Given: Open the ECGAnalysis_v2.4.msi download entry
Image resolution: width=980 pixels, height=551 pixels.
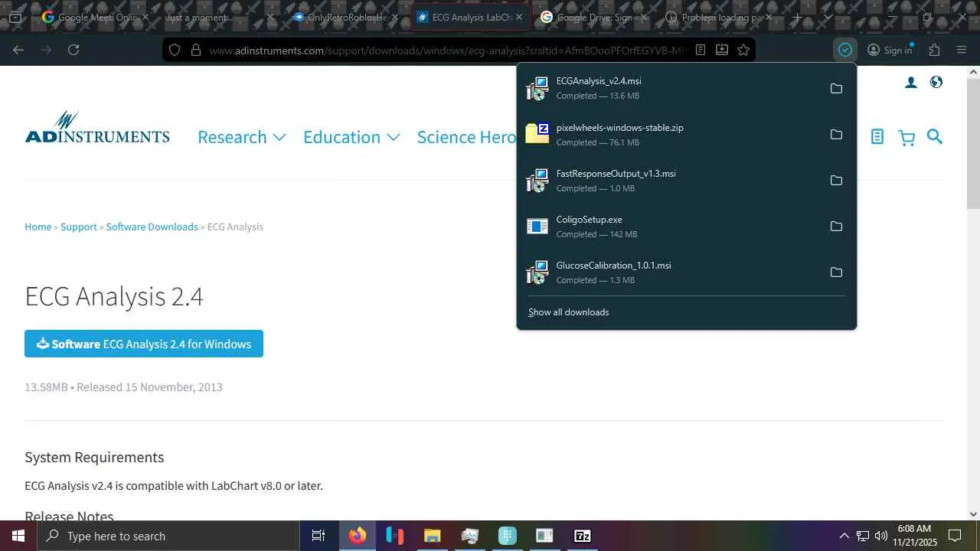Looking at the screenshot, I should tap(674, 89).
